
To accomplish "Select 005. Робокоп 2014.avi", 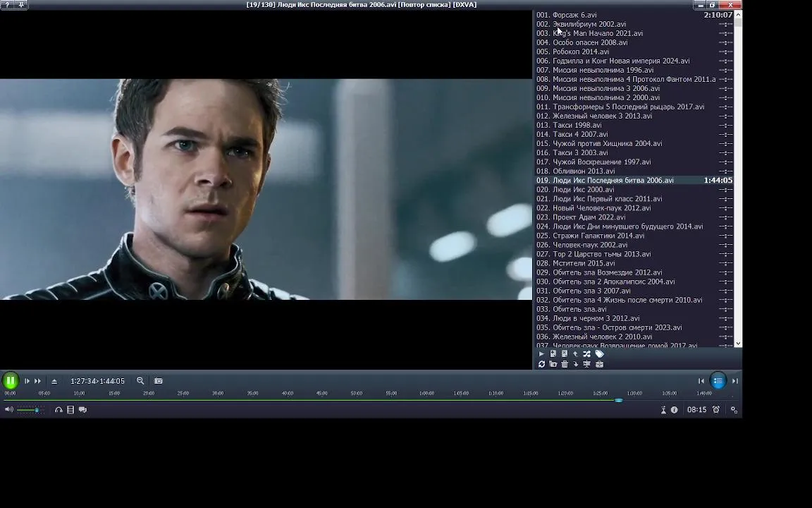I will point(634,52).
